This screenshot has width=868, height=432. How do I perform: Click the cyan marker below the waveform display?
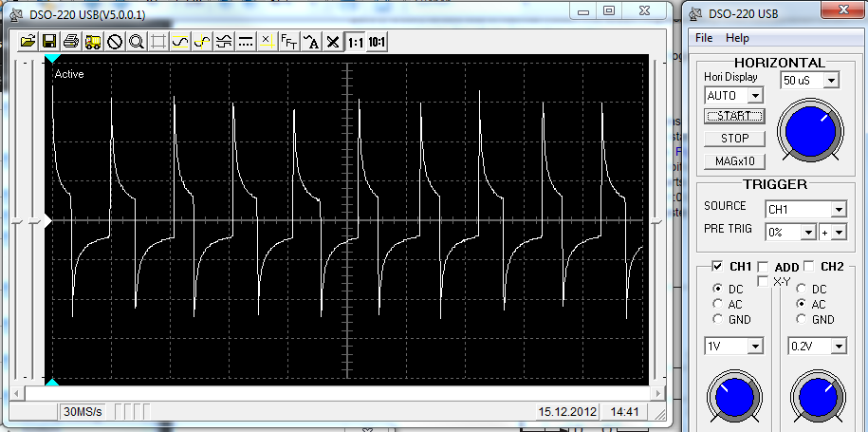[52, 382]
